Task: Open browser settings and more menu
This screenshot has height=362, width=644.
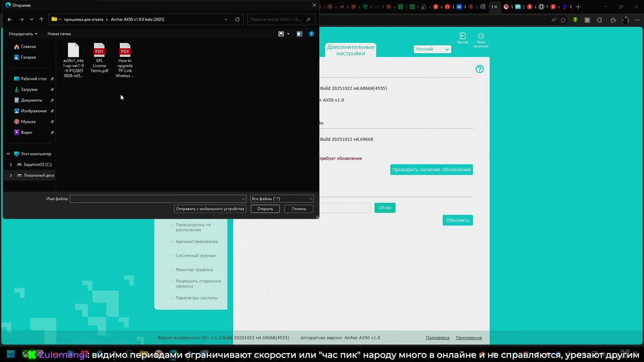Action: click(637, 20)
